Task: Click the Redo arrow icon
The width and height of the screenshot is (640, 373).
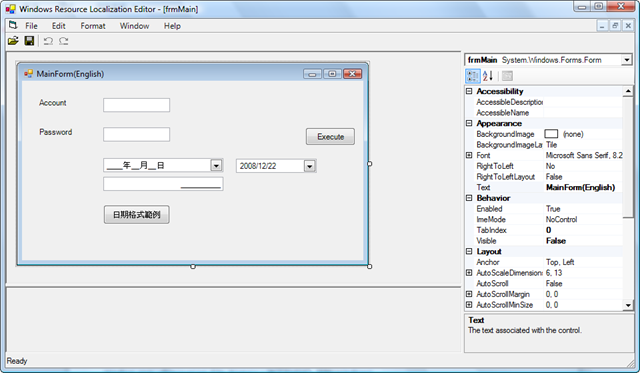Action: click(64, 41)
